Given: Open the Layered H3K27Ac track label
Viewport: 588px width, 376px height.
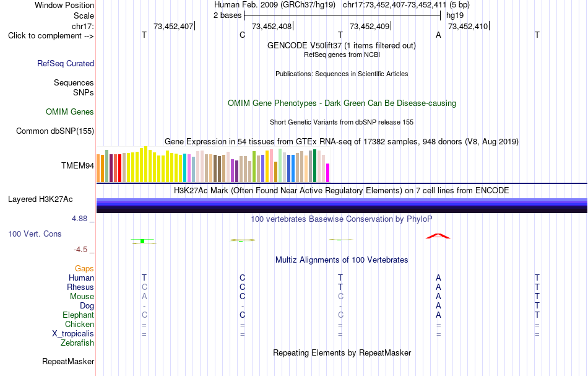Looking at the screenshot, I should pyautogui.click(x=40, y=199).
